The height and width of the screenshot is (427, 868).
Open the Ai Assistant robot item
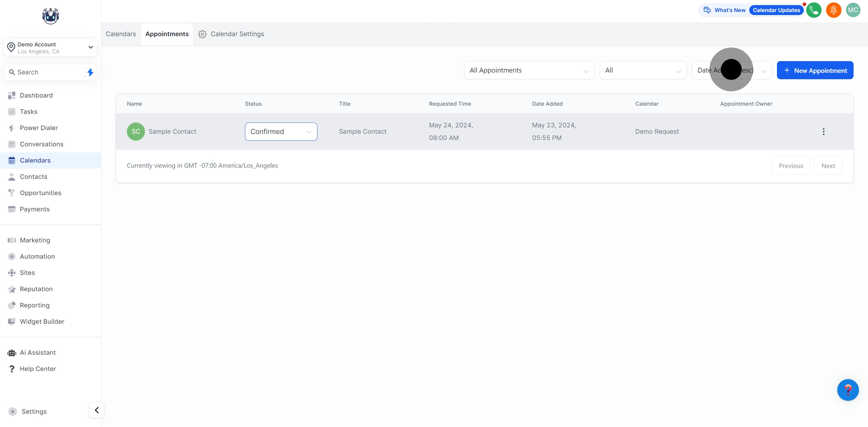(38, 353)
